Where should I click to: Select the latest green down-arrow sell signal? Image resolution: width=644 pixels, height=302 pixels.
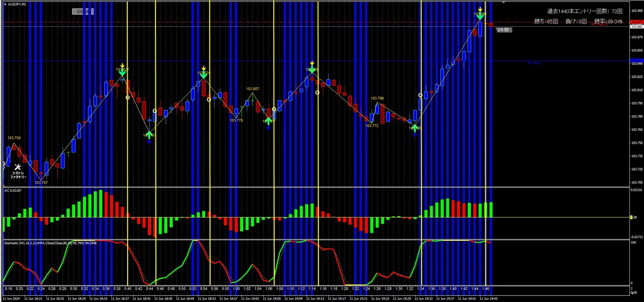pos(480,16)
